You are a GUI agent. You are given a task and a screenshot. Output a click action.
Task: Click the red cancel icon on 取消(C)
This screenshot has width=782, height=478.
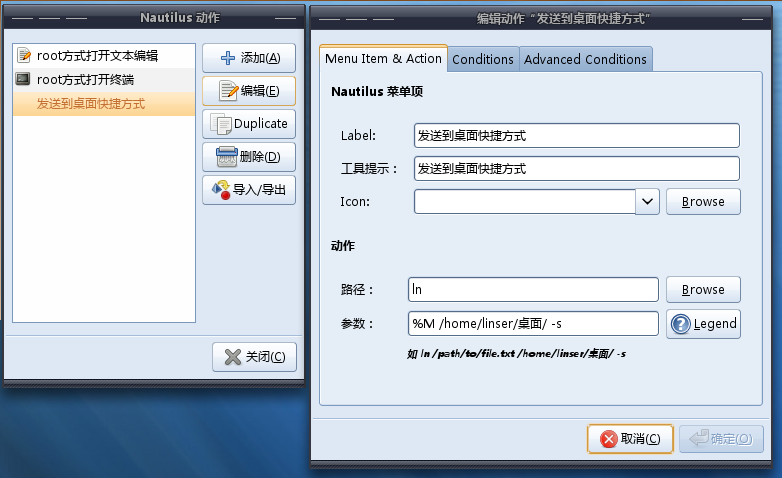(x=609, y=439)
